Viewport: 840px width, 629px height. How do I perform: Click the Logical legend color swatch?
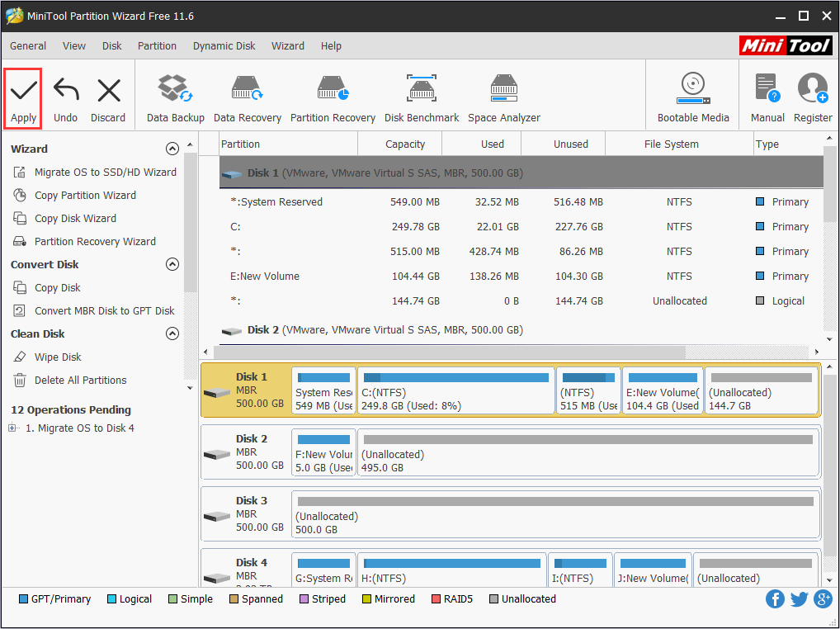coord(111,599)
